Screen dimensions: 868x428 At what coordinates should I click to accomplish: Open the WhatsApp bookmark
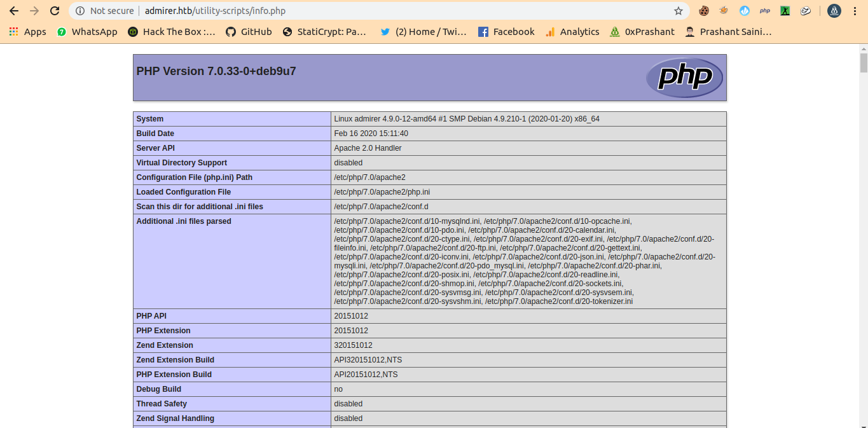87,32
